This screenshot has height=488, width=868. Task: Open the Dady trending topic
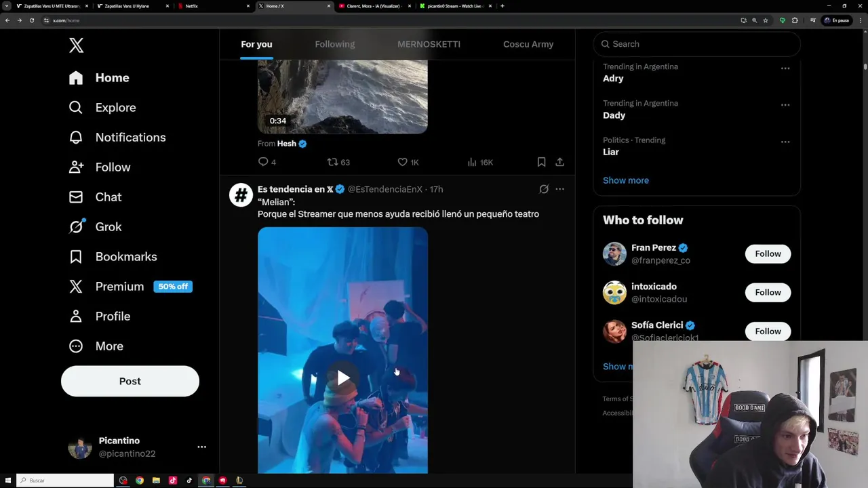tap(614, 115)
